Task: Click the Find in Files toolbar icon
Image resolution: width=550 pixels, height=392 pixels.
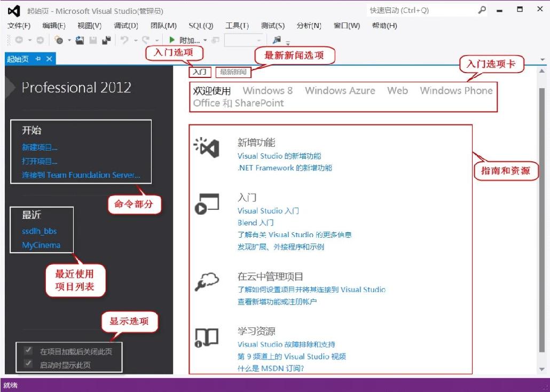Action: [277, 40]
